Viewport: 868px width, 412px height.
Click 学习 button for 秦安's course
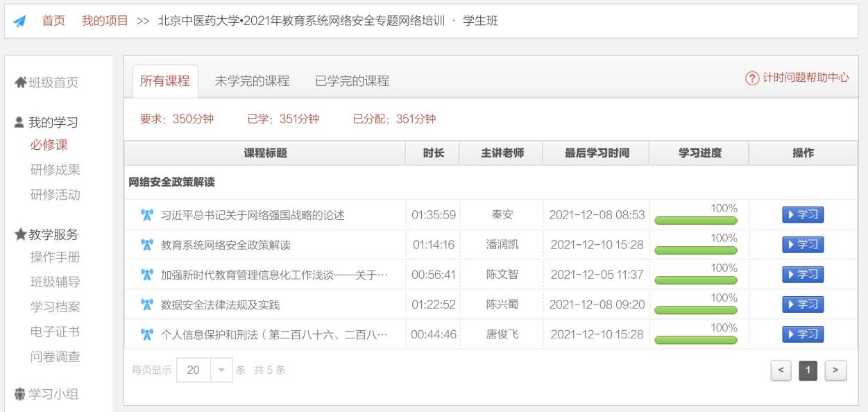coord(803,215)
